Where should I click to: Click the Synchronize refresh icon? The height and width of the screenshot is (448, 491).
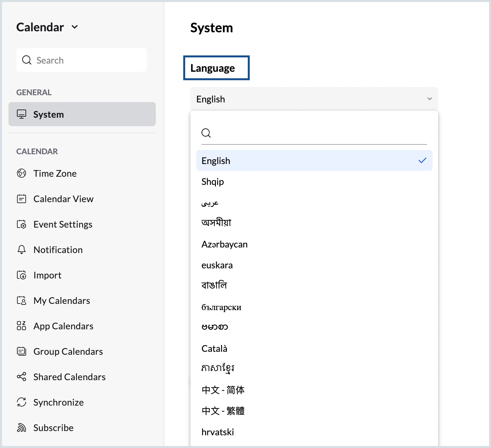click(22, 402)
